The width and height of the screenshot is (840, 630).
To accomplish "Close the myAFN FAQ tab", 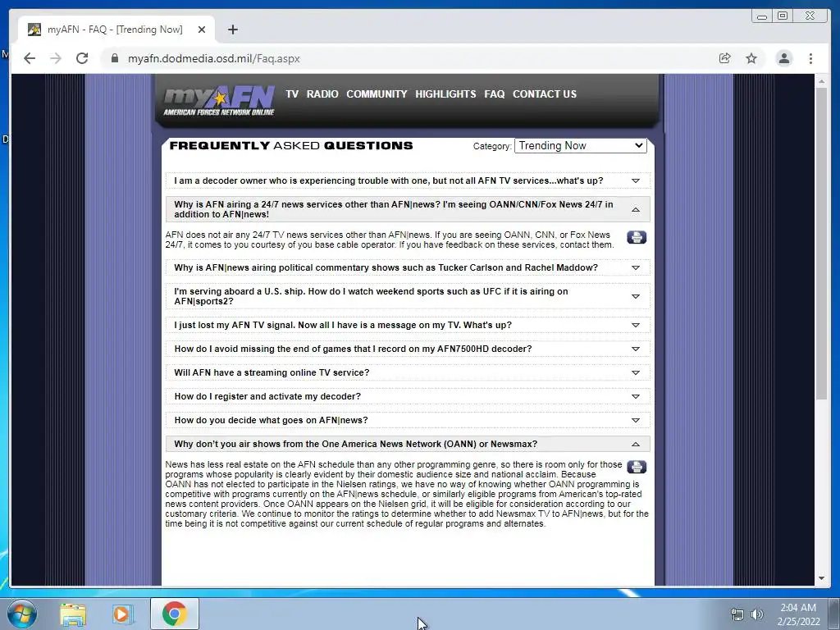I will (202, 30).
